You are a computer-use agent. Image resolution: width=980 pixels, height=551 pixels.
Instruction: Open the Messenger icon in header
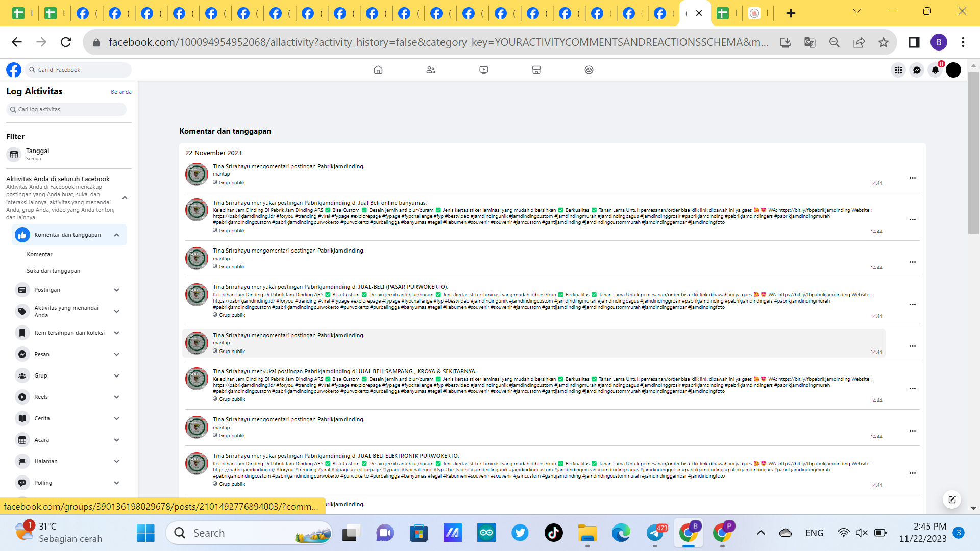click(x=917, y=70)
